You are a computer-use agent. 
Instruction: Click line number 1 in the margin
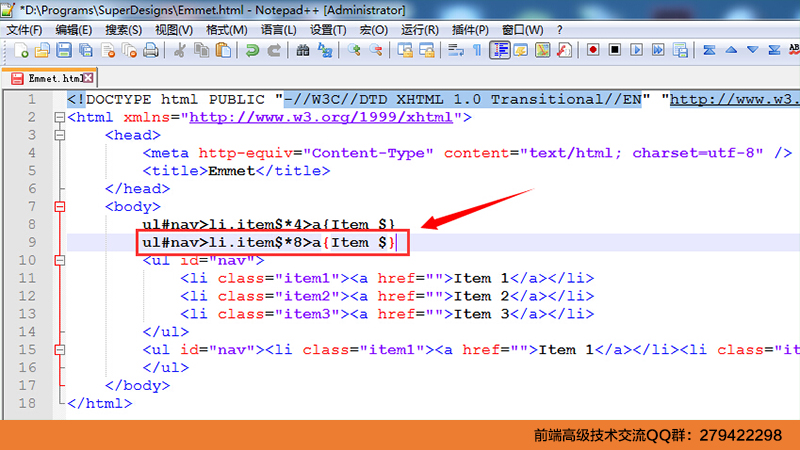(x=32, y=99)
